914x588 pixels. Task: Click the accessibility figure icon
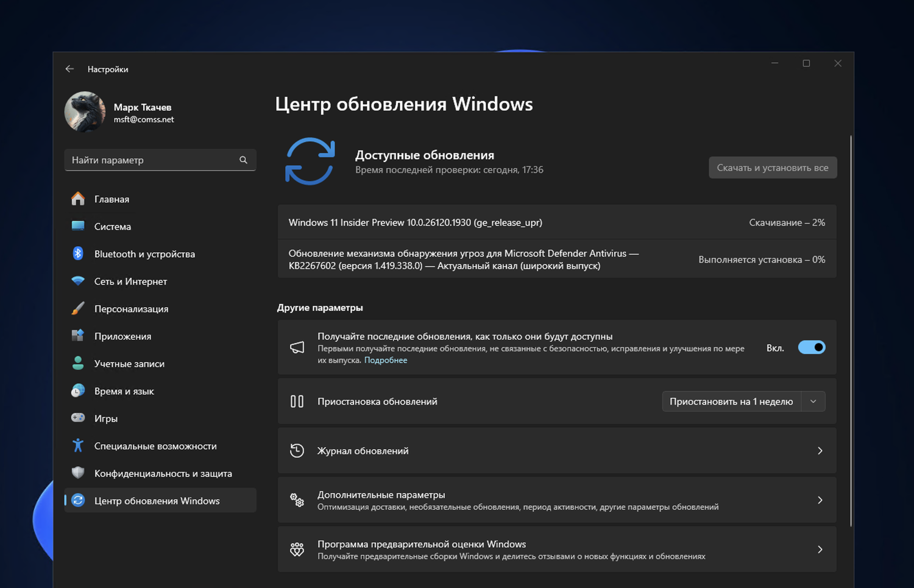(78, 445)
